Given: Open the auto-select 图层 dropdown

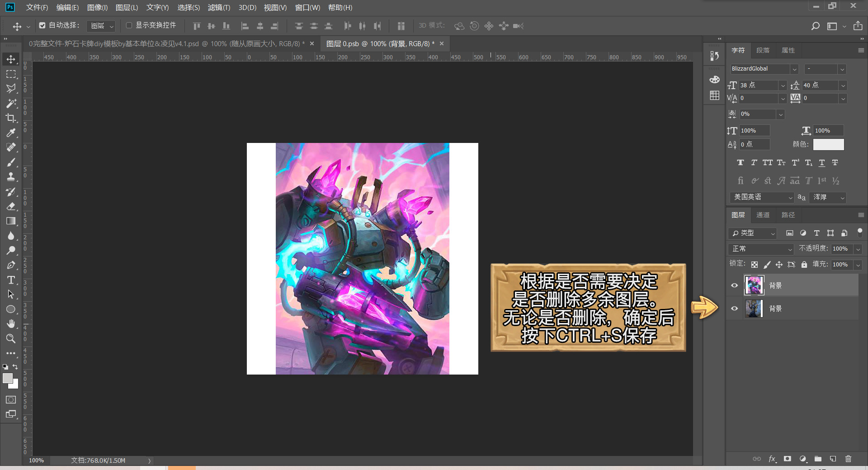Looking at the screenshot, I should click(x=101, y=26).
